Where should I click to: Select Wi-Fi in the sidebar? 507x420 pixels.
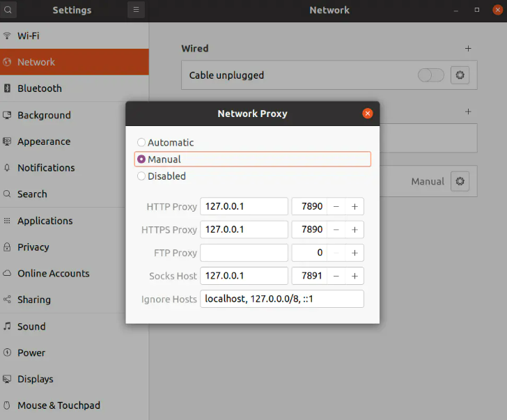coord(75,36)
